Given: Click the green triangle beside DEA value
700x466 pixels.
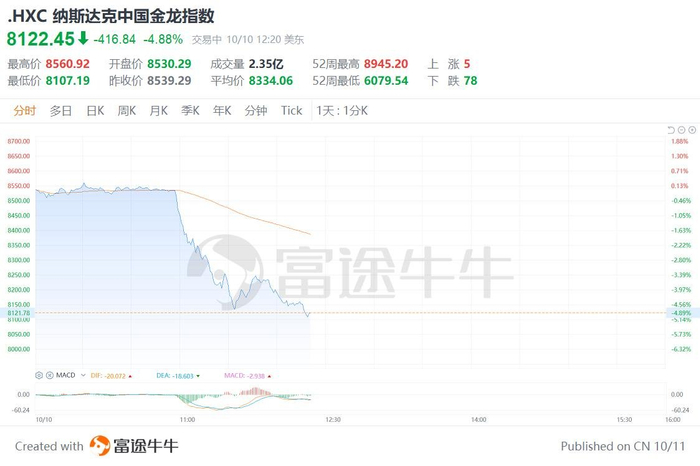Looking at the screenshot, I should point(198,375).
